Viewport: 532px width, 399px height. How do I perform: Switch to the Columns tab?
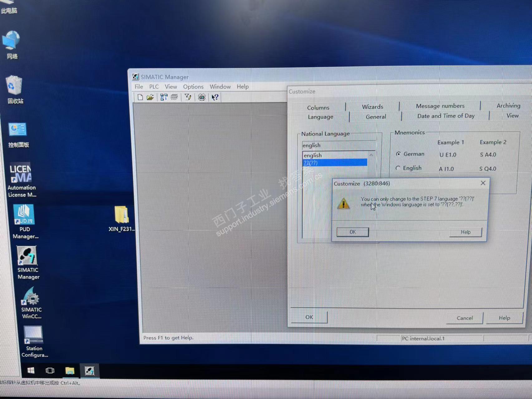(318, 108)
